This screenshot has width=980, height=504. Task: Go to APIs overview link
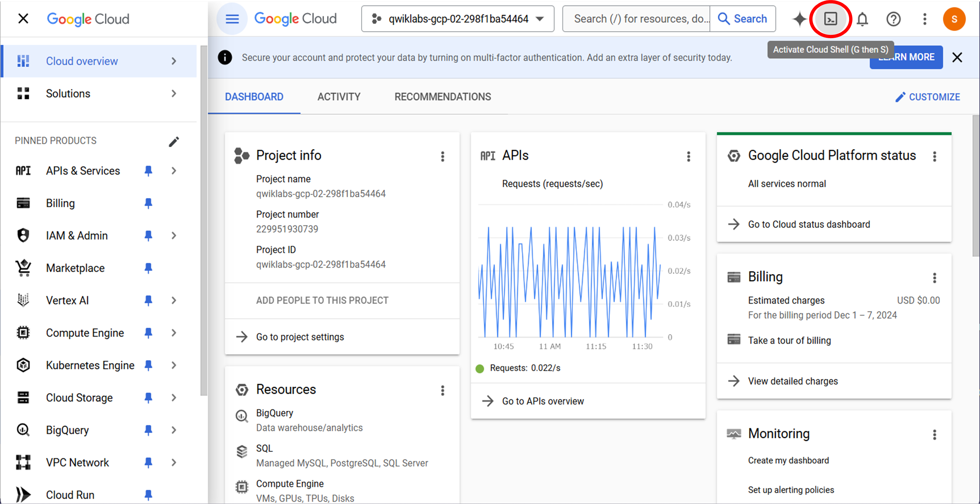pos(543,401)
